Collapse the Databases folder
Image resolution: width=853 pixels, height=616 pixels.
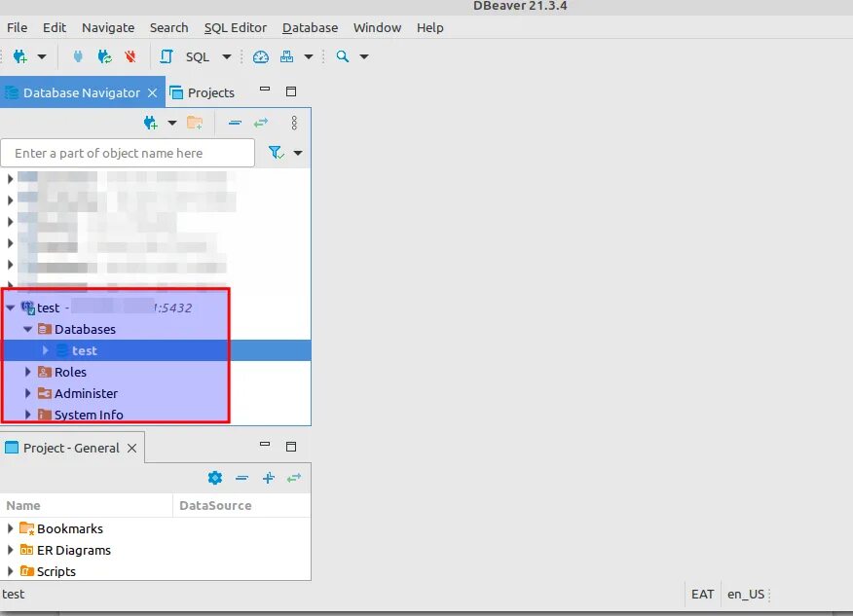click(27, 329)
